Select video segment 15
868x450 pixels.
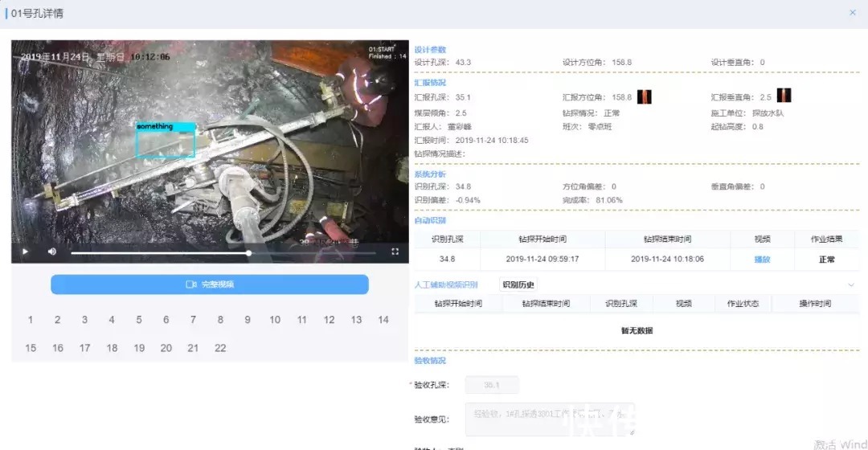(31, 348)
